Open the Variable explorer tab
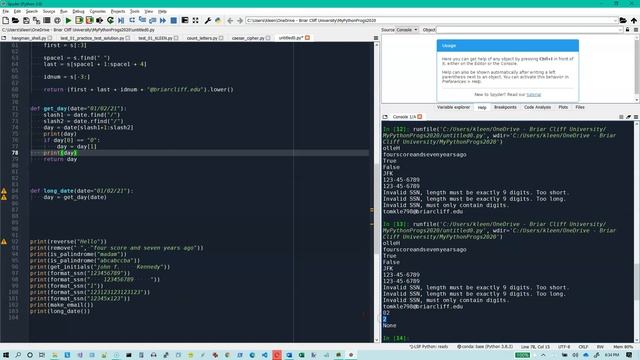 click(453, 107)
